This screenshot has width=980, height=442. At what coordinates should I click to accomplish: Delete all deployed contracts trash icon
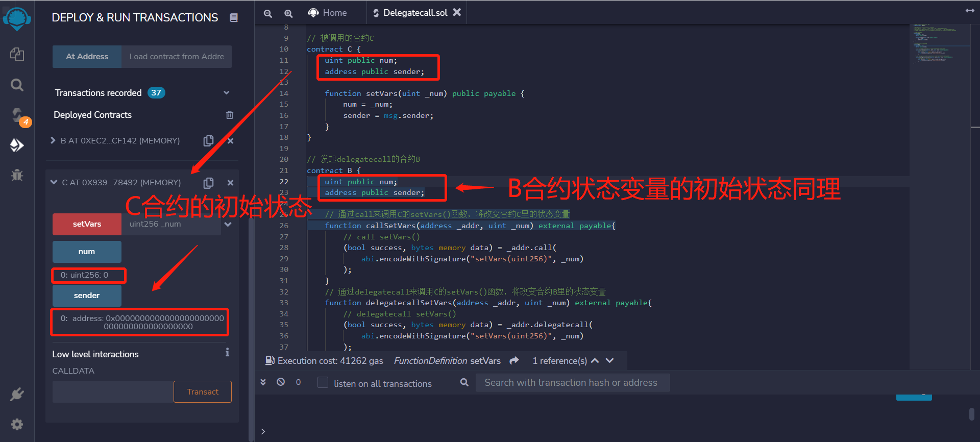[x=230, y=115]
